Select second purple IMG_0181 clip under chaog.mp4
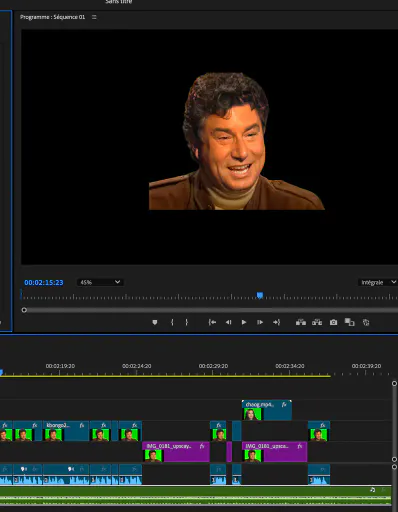 274,452
